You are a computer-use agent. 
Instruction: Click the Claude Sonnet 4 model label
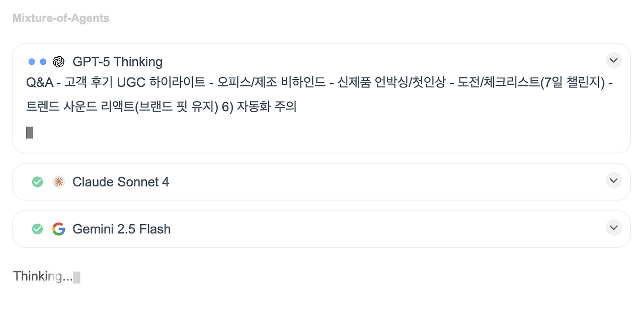pyautogui.click(x=120, y=182)
